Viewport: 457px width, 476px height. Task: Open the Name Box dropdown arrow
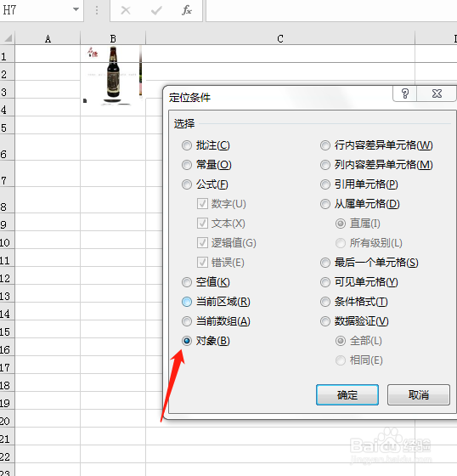point(76,9)
